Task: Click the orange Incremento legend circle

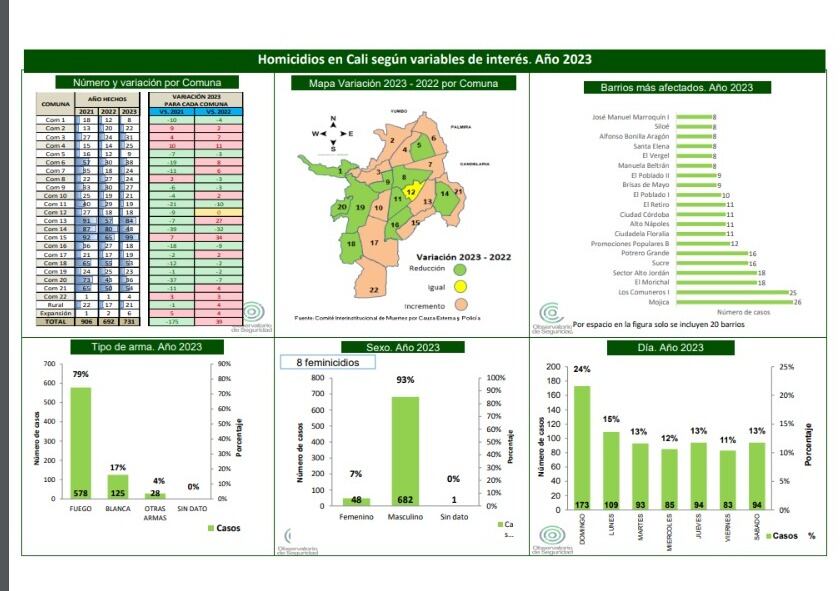Action: 460,304
